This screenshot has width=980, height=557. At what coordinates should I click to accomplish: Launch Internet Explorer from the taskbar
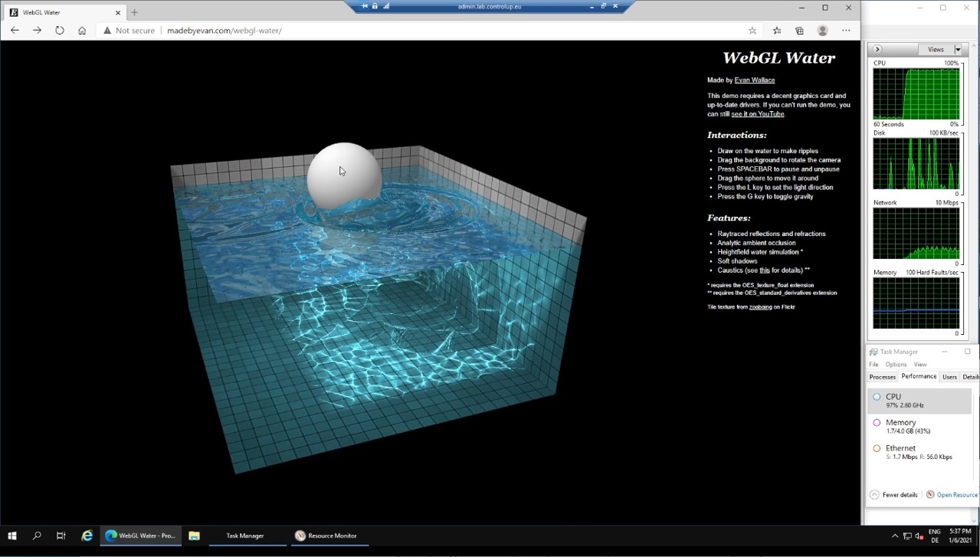pos(87,536)
